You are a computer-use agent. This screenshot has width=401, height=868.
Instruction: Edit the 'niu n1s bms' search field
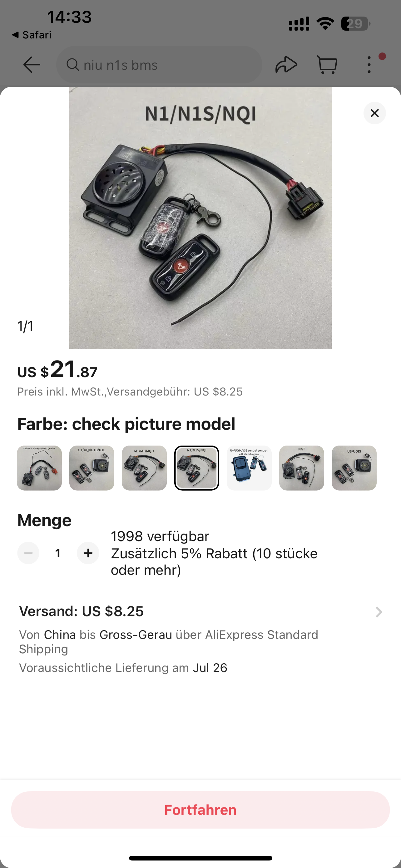(x=159, y=65)
